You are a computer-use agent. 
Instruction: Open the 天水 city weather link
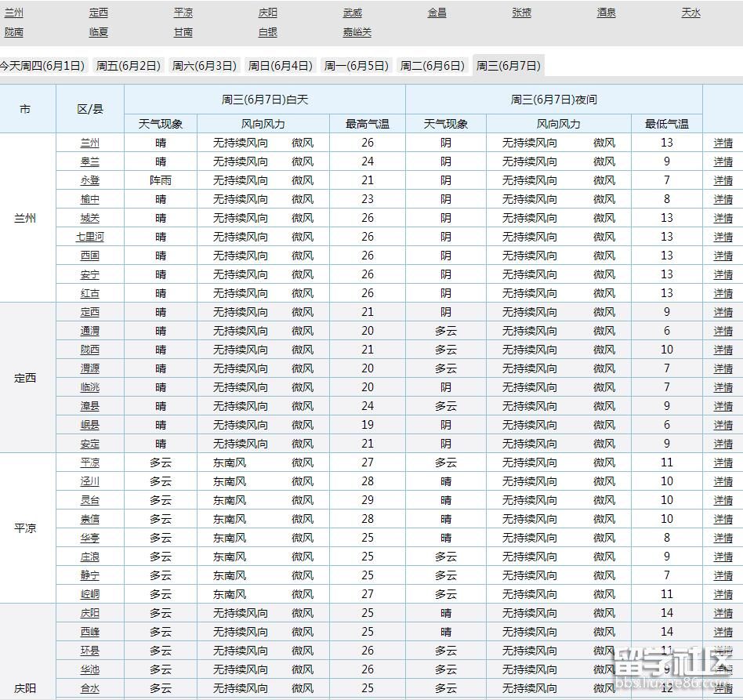pos(690,13)
